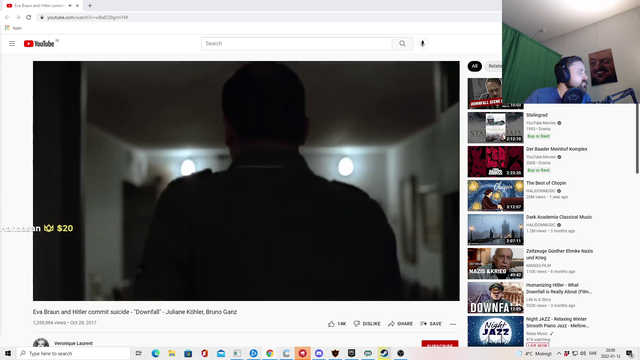Click the search magnifier button
Screen dimensions: 640x360
[402, 44]
